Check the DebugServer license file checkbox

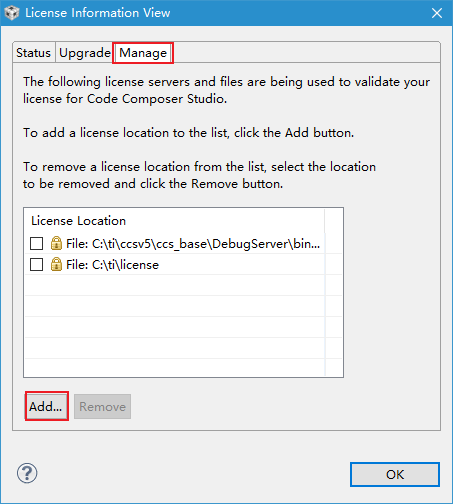tap(36, 244)
